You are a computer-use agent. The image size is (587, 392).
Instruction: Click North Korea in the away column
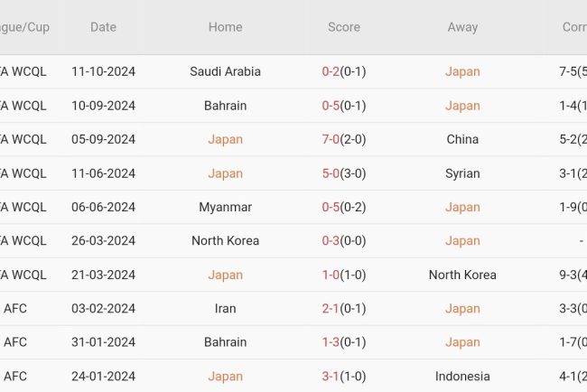coord(462,275)
